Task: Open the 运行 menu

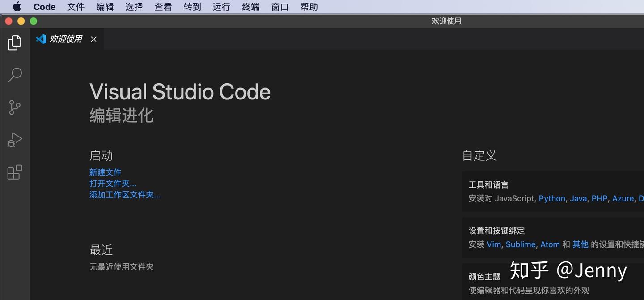Action: pos(221,7)
